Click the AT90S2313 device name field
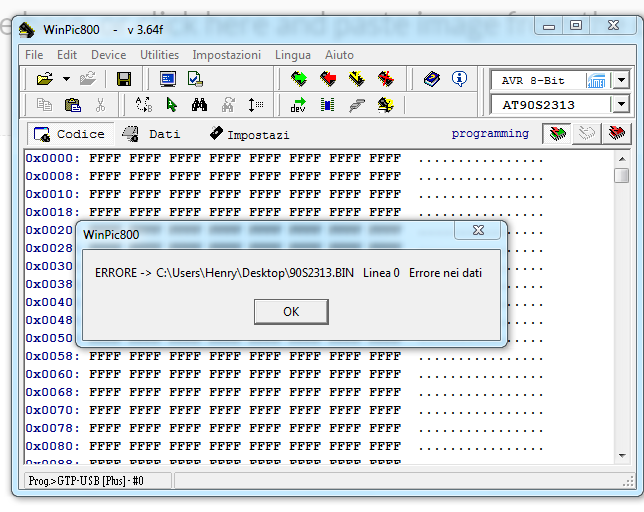The image size is (644, 512). click(x=551, y=105)
